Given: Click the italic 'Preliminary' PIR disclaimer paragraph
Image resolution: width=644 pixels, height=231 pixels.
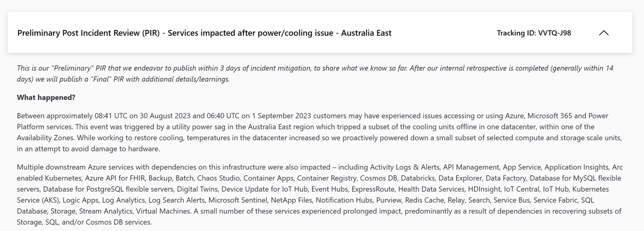Looking at the screenshot, I should click(x=315, y=74).
